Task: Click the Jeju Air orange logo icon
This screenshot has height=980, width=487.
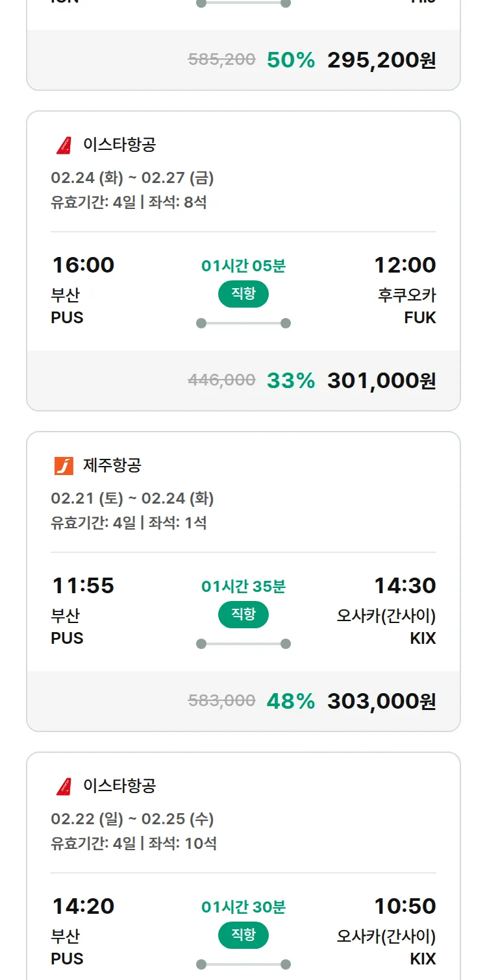Action: click(64, 465)
